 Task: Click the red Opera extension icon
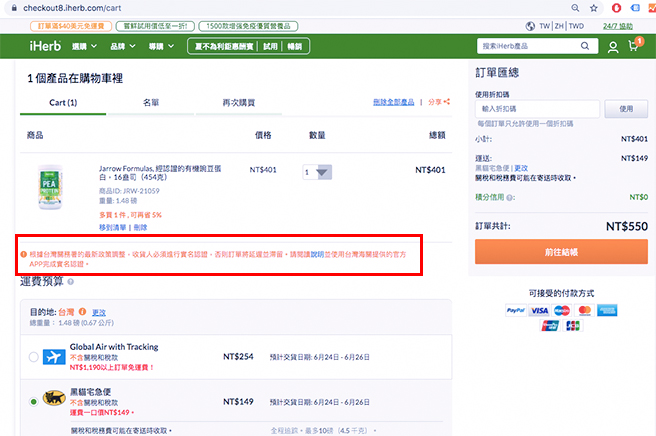(x=616, y=8)
